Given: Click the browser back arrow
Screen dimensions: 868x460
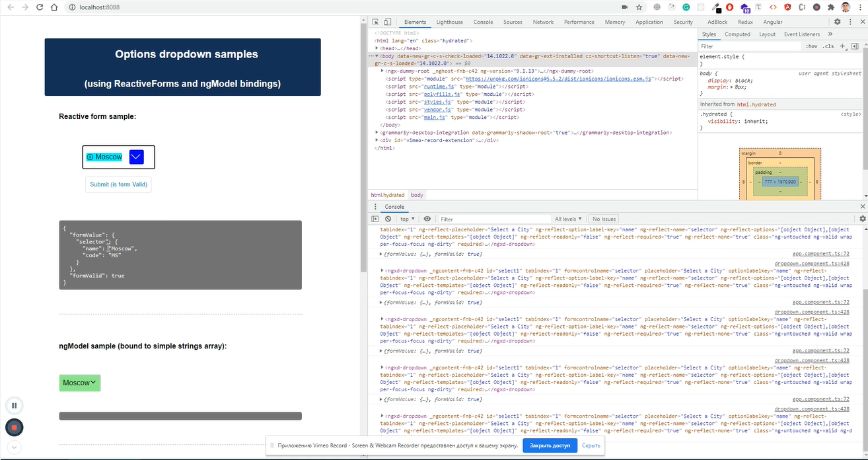Looking at the screenshot, I should point(10,7).
